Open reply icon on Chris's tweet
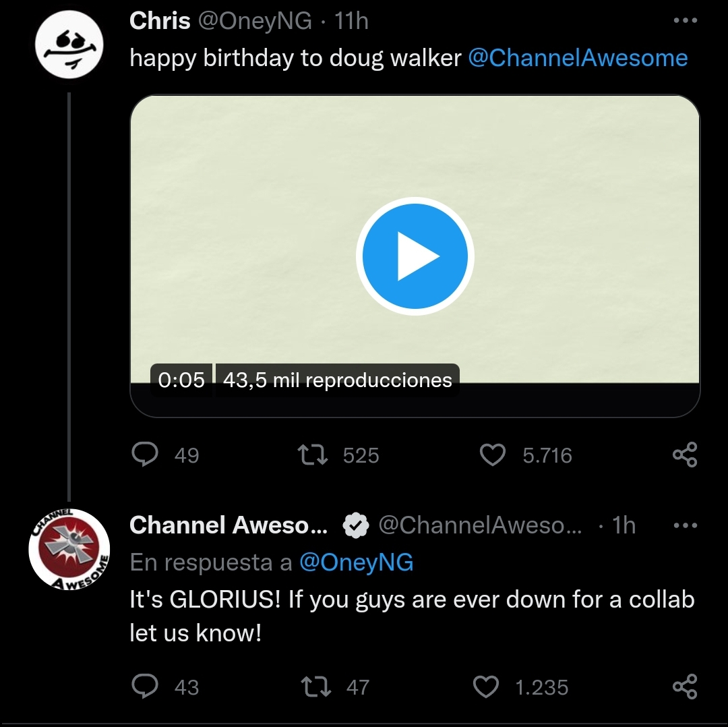The height and width of the screenshot is (727, 728). point(145,455)
